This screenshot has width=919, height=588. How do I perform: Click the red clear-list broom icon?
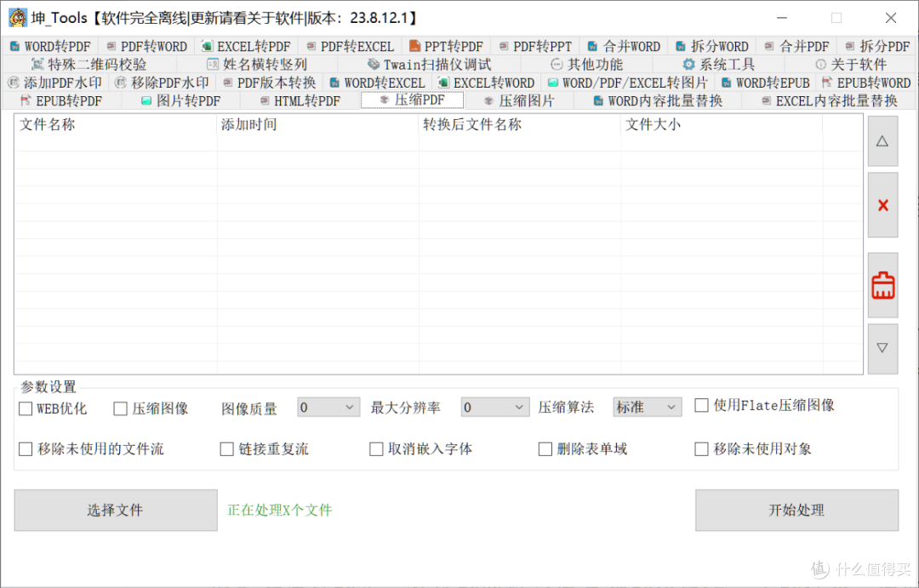pos(882,286)
